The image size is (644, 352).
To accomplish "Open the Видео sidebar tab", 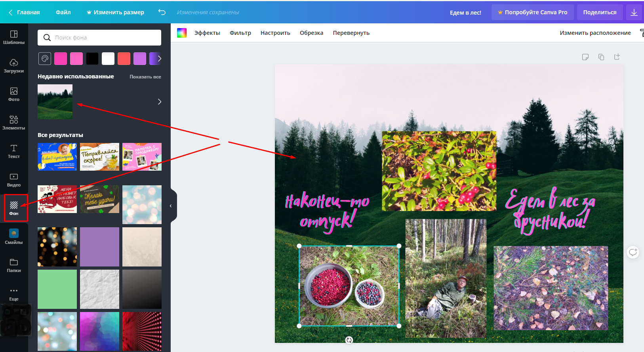I will 14,180.
